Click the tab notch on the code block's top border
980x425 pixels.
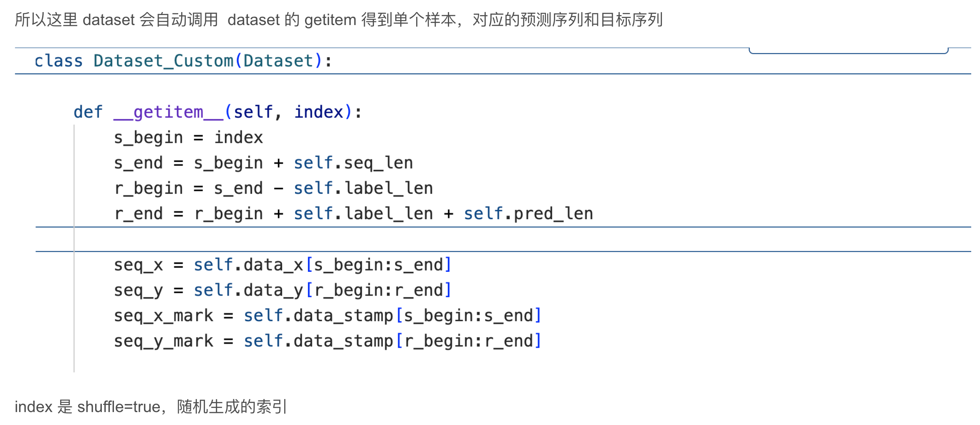click(849, 51)
